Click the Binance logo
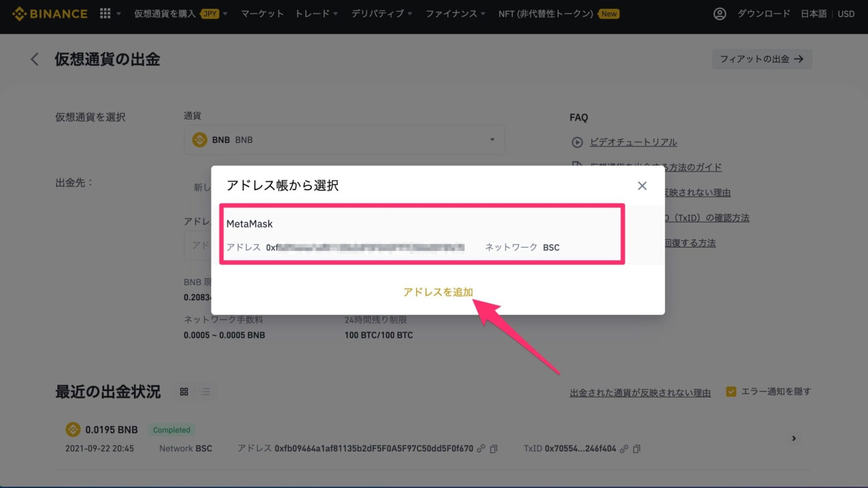This screenshot has width=868, height=488. [50, 14]
